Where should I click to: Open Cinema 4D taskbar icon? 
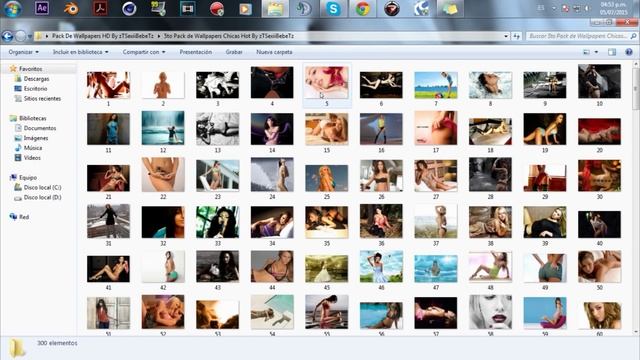click(x=129, y=8)
